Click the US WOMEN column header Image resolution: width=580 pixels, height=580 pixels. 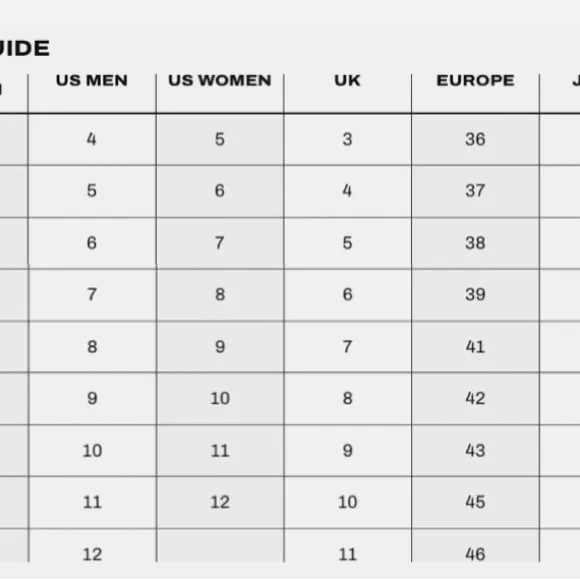coord(220,81)
